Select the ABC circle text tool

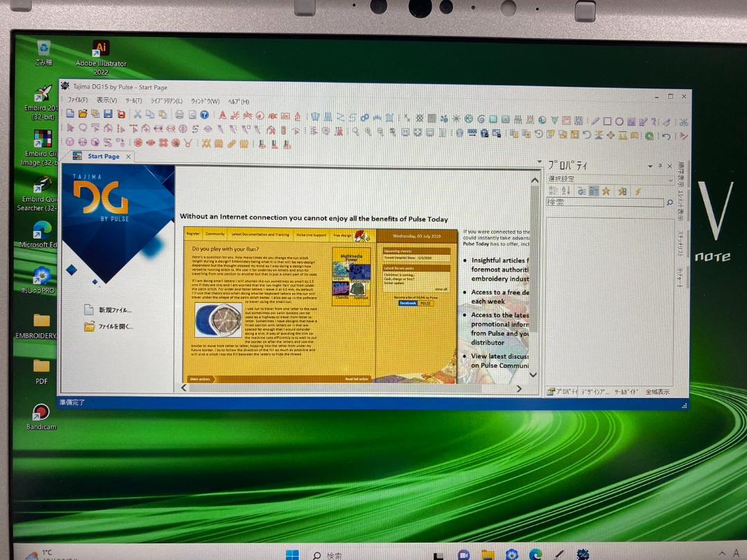259,115
